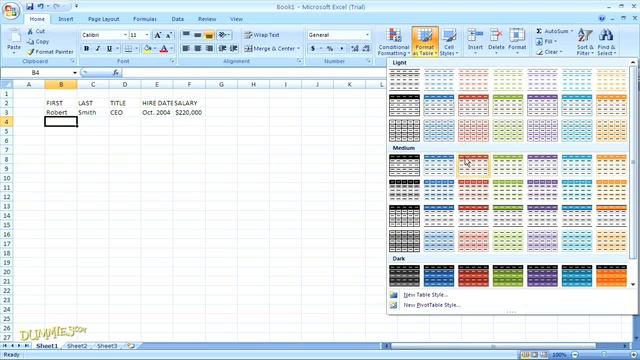Open Cell Styles gallery
This screenshot has width=640, height=360.
(x=449, y=42)
